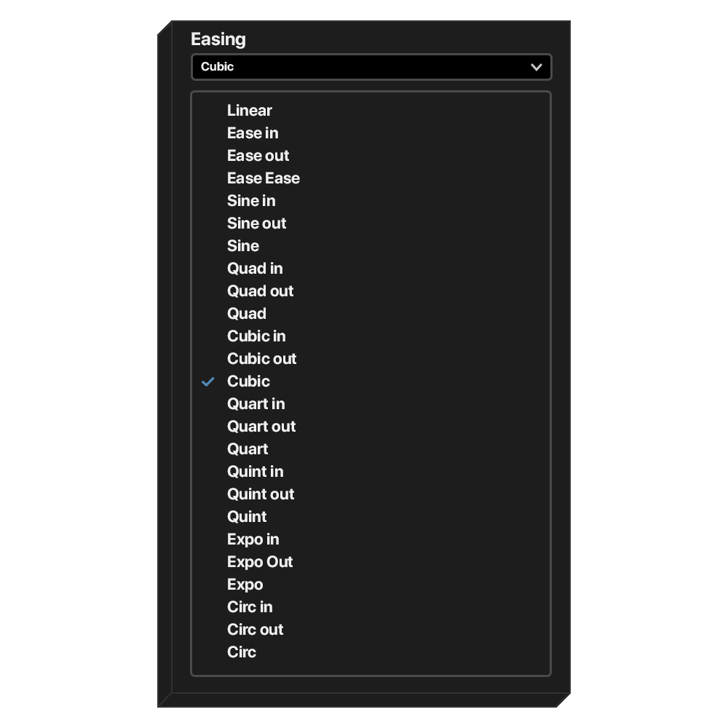Pick the Cubic out option
The image size is (728, 728).
[261, 359]
